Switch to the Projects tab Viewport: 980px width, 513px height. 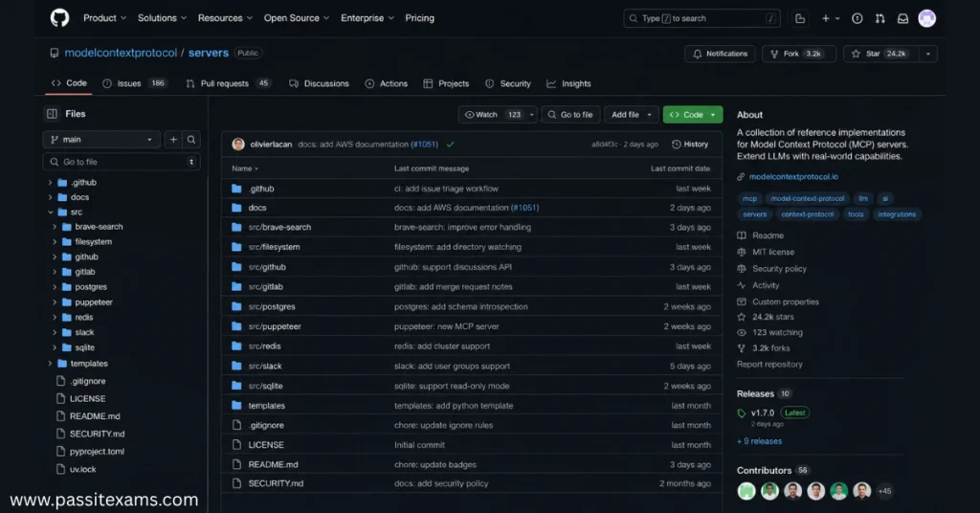446,83
